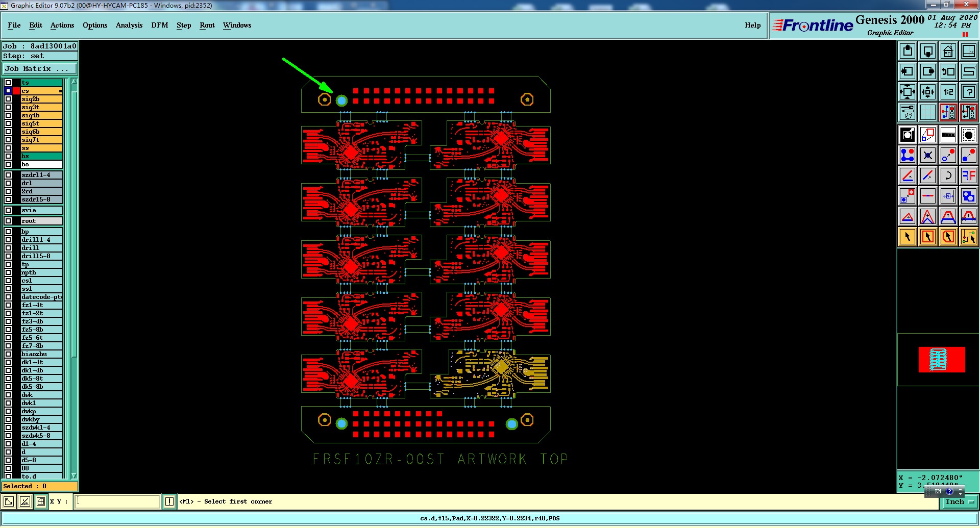The width and height of the screenshot is (980, 528).
Task: Toggle the rout layer checkbox
Action: pyautogui.click(x=8, y=221)
